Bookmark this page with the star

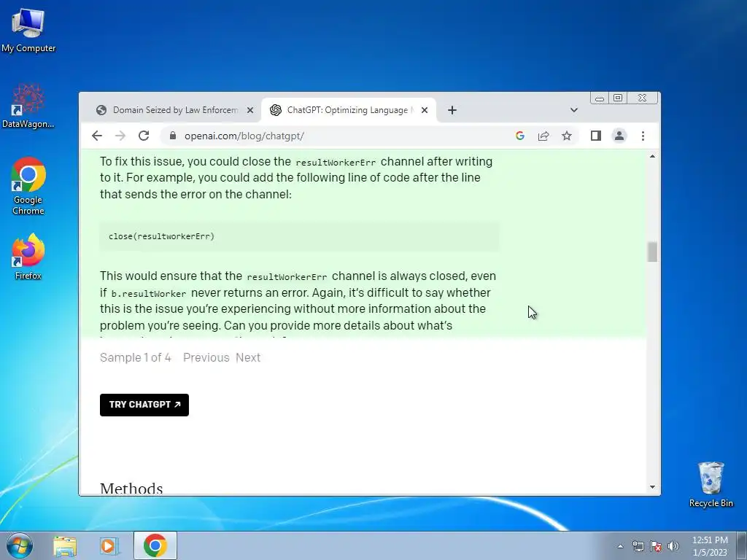tap(566, 136)
